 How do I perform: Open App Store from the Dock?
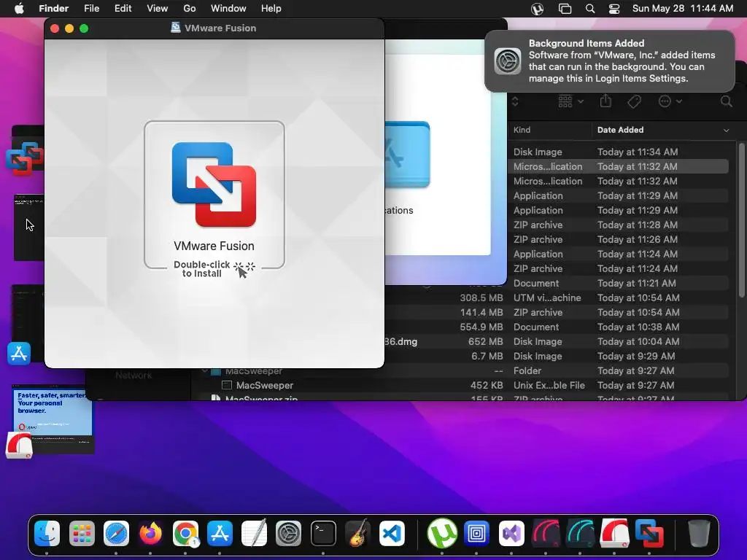click(220, 533)
